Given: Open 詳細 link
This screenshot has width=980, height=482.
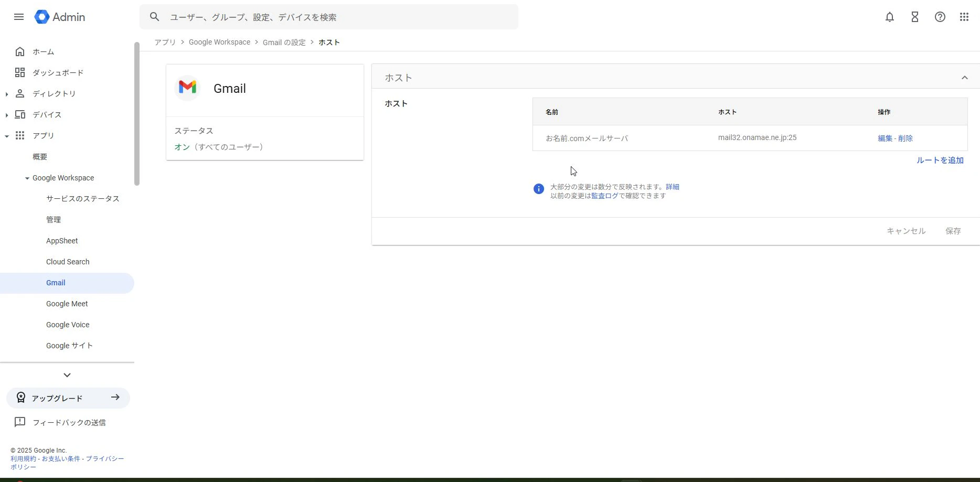Looking at the screenshot, I should (673, 187).
